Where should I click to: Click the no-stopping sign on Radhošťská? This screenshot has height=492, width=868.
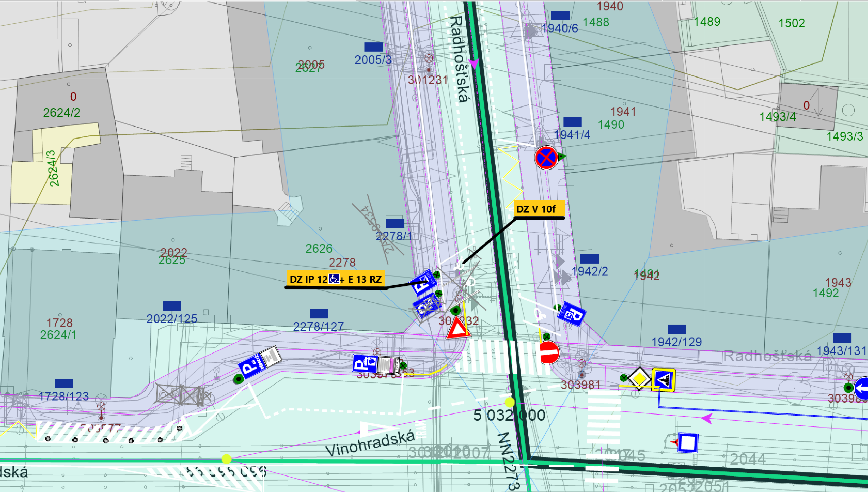pyautogui.click(x=546, y=157)
